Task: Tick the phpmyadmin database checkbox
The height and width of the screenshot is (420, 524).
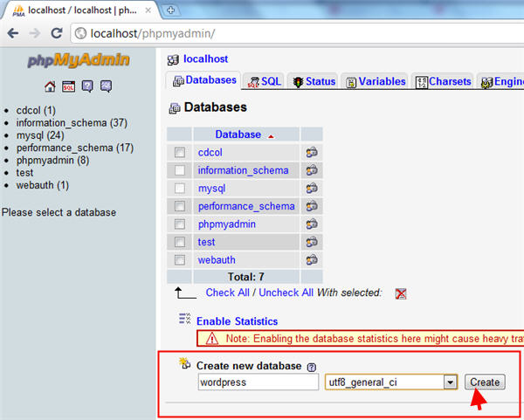Action: click(x=180, y=224)
